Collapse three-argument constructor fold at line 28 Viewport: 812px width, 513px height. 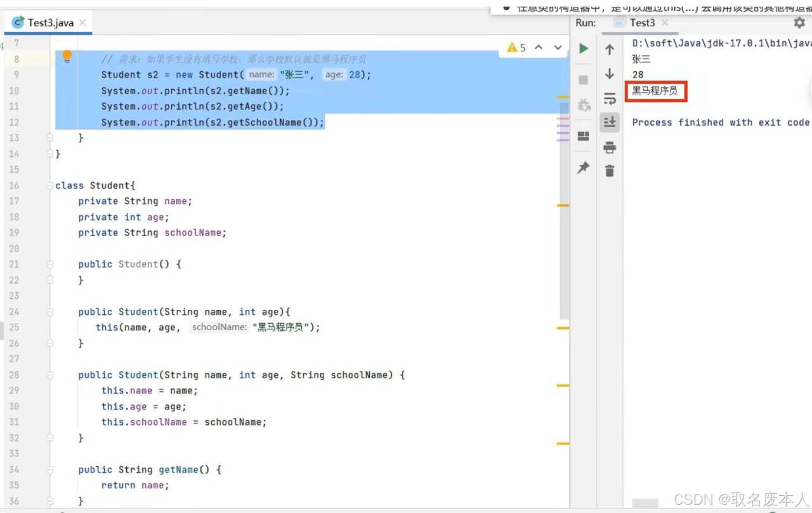point(49,375)
